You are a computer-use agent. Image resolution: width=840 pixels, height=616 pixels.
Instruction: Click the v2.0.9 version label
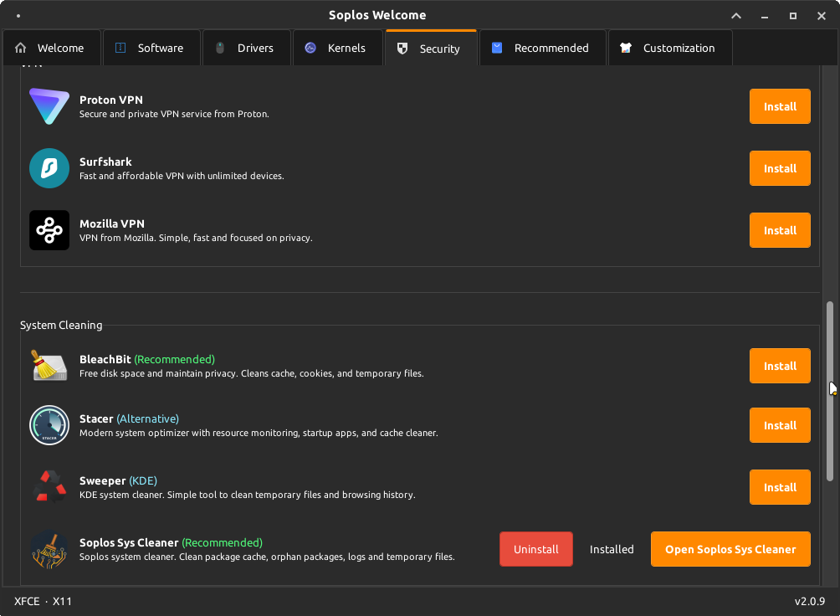(810, 601)
